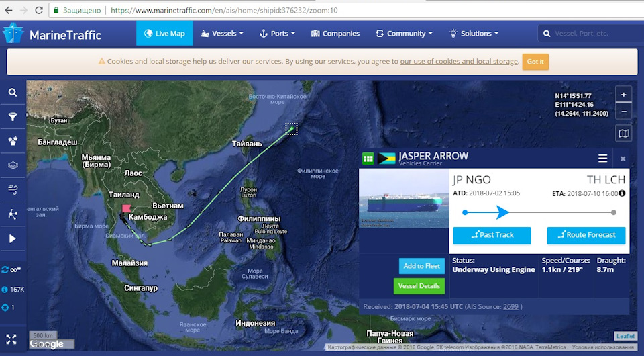Click the 167K vessels count indicator
Viewport: 644px width, 356px height.
point(13,290)
